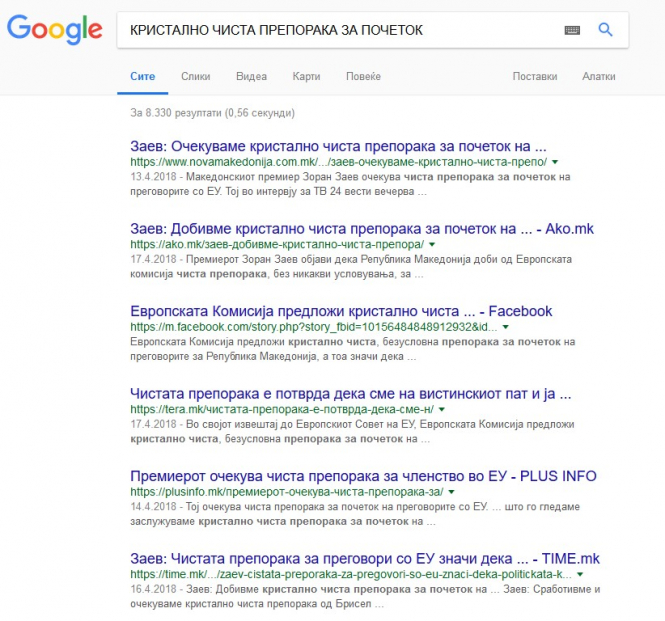Open the on-screen keyboard icon
This screenshot has width=665, height=621.
[x=572, y=30]
